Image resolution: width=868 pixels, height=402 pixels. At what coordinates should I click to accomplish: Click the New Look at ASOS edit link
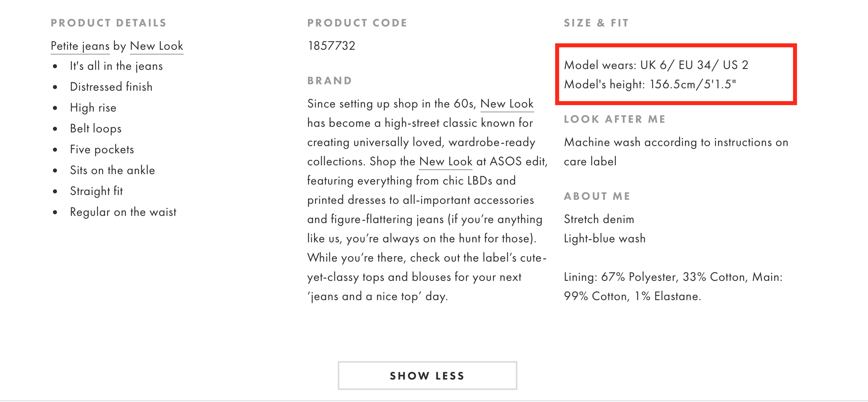pos(445,161)
